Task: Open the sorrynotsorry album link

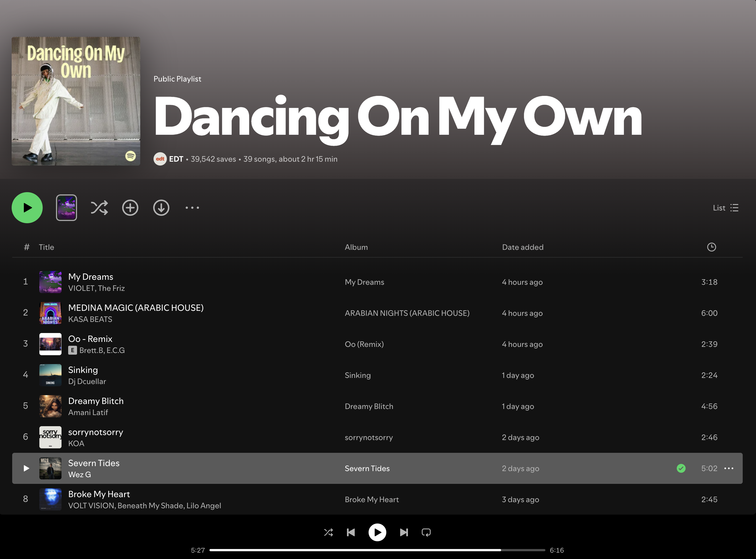Action: click(x=369, y=437)
